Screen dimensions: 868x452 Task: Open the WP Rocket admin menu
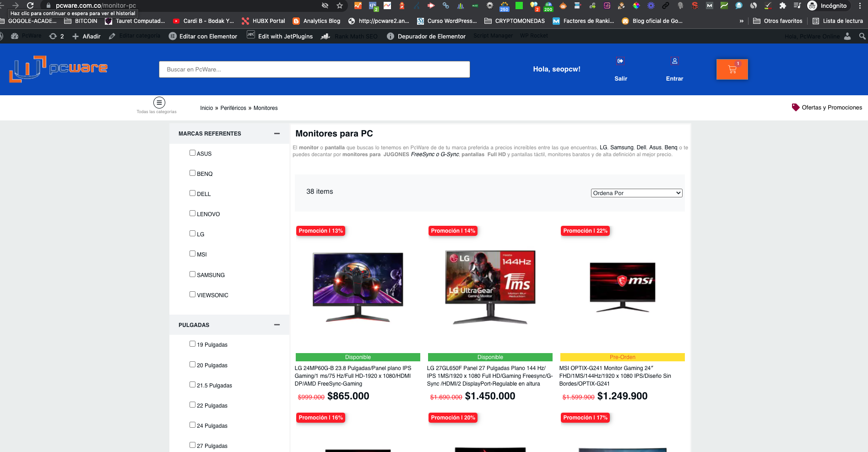[x=534, y=36]
